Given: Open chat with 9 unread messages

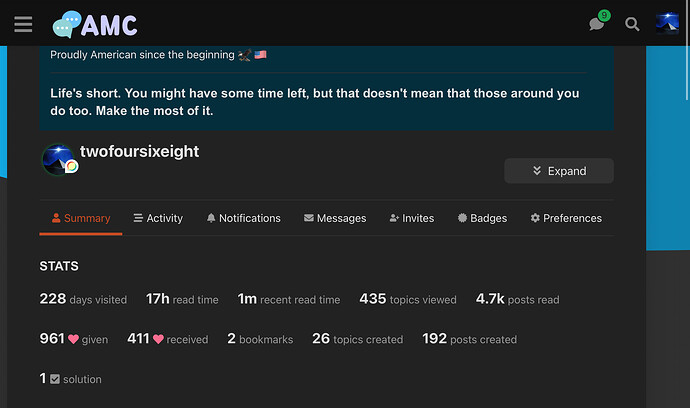Looking at the screenshot, I should coord(597,24).
